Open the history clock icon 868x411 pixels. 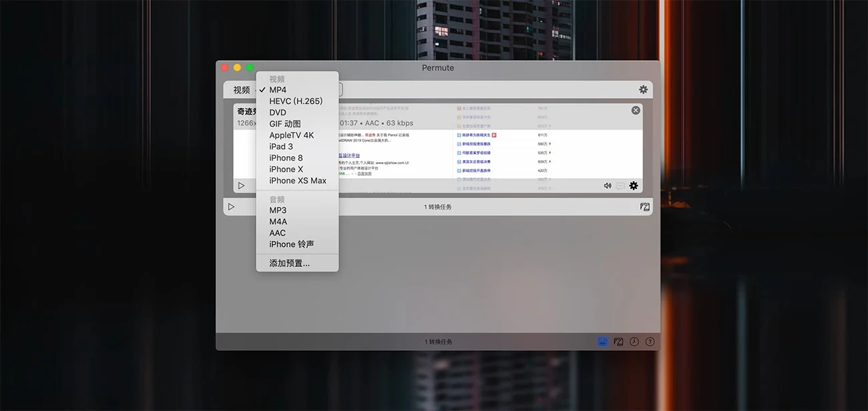pos(634,342)
